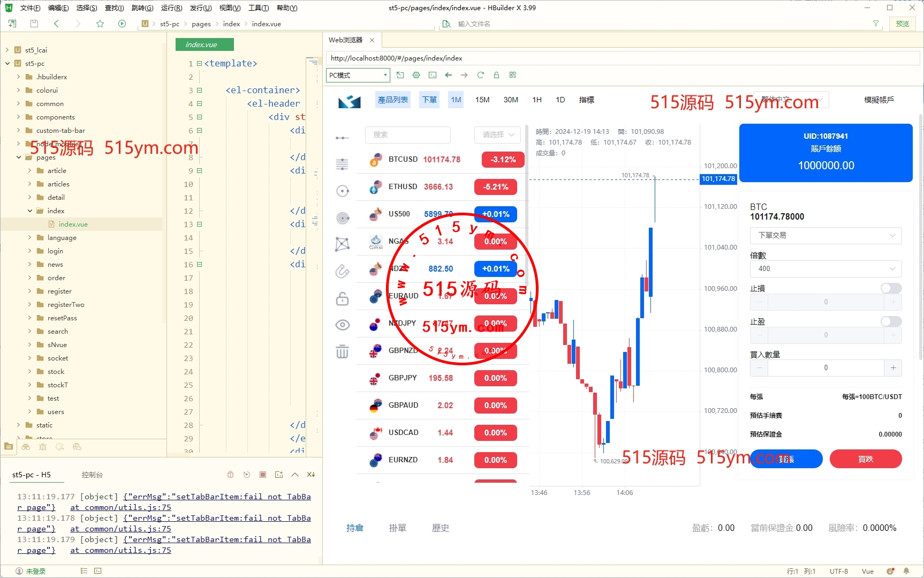
Task: Click the star favorite icon in top toolbar
Action: point(100,24)
